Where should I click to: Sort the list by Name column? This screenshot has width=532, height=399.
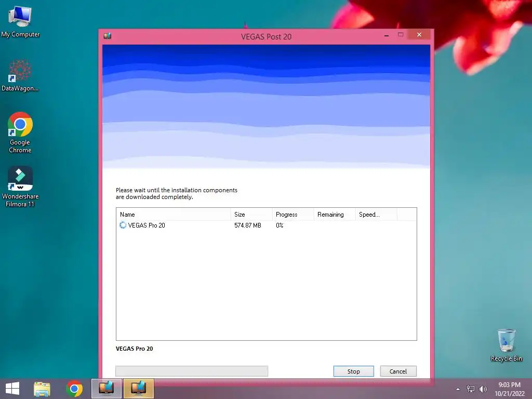174,215
